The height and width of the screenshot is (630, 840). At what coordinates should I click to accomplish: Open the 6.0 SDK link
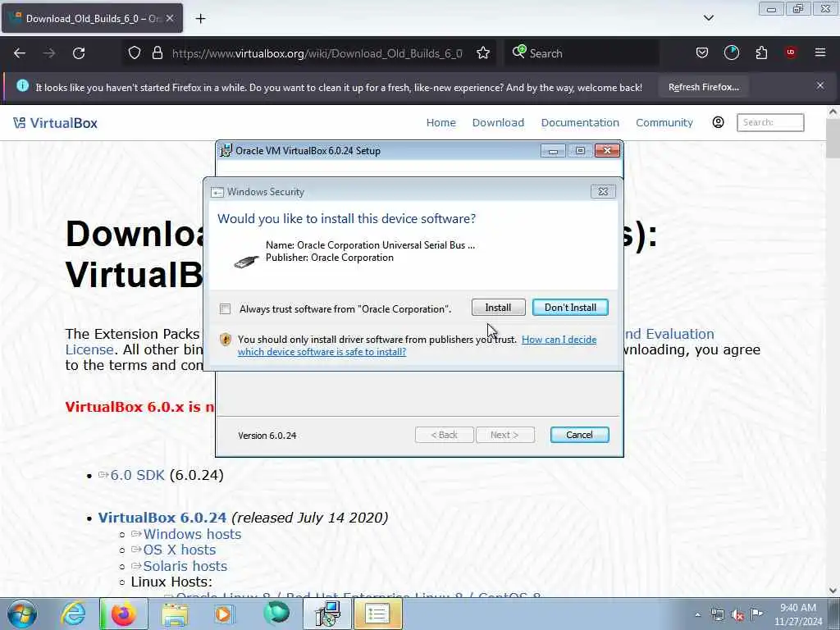point(137,475)
